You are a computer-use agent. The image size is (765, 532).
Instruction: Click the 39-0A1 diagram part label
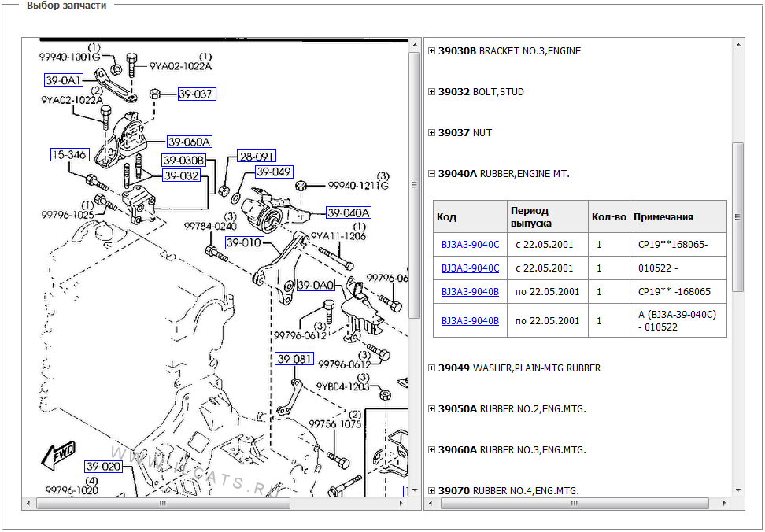[64, 80]
